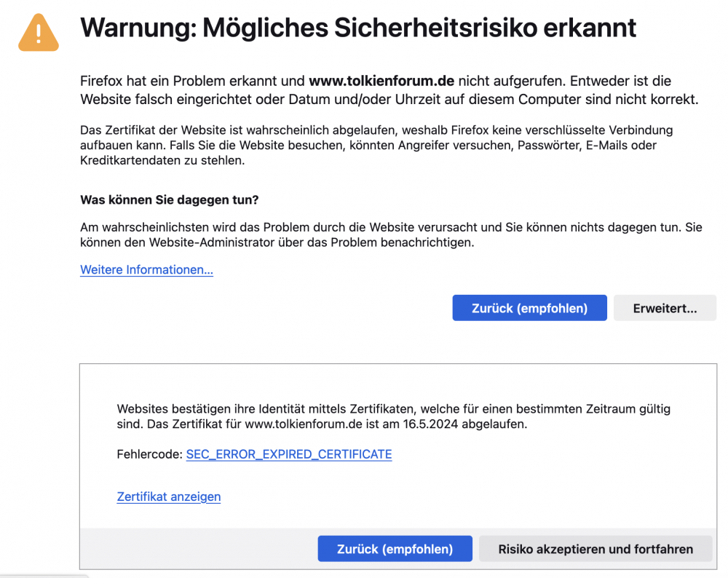
Task: Expand details with the 'Erweitert…' button
Action: (665, 308)
